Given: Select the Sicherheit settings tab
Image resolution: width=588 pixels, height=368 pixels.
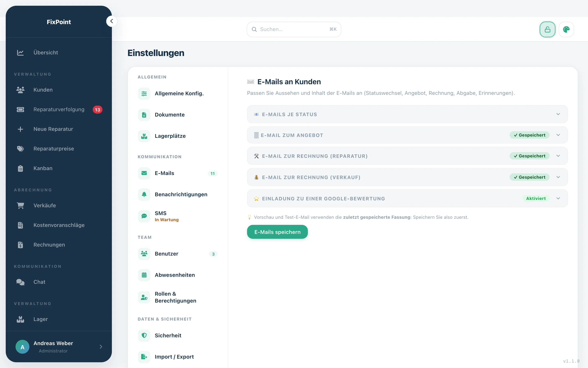Looking at the screenshot, I should pos(178,335).
